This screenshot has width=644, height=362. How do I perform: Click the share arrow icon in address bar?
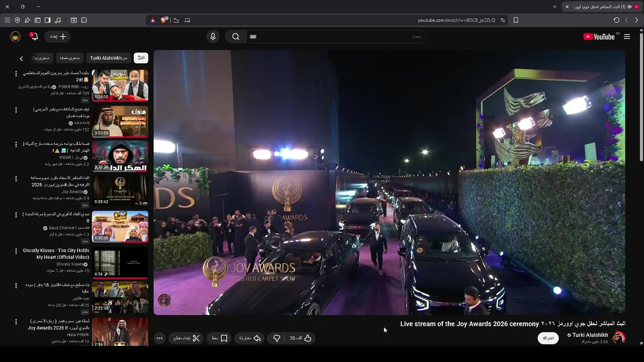coord(176,20)
